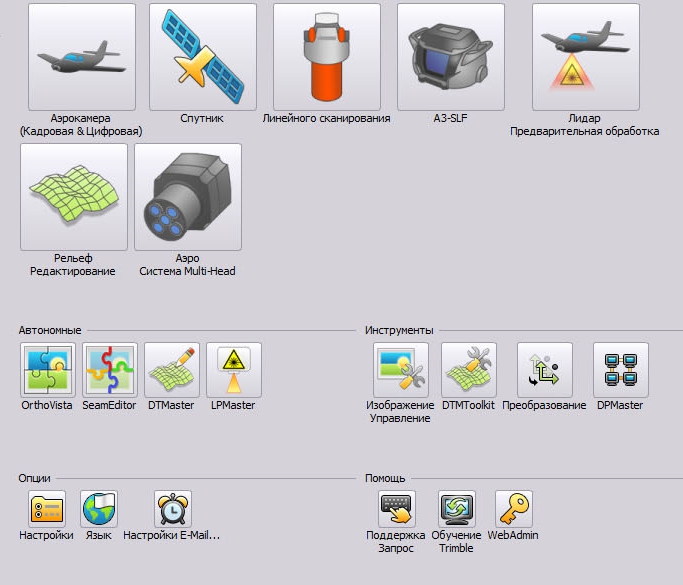Open the DTMaster standalone tool
Viewport: 683px width, 585px height.
click(x=172, y=370)
